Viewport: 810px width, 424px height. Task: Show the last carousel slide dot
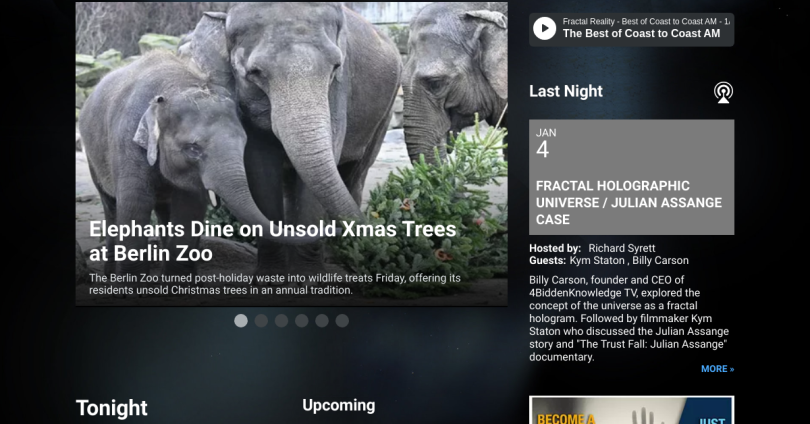pyautogui.click(x=342, y=321)
